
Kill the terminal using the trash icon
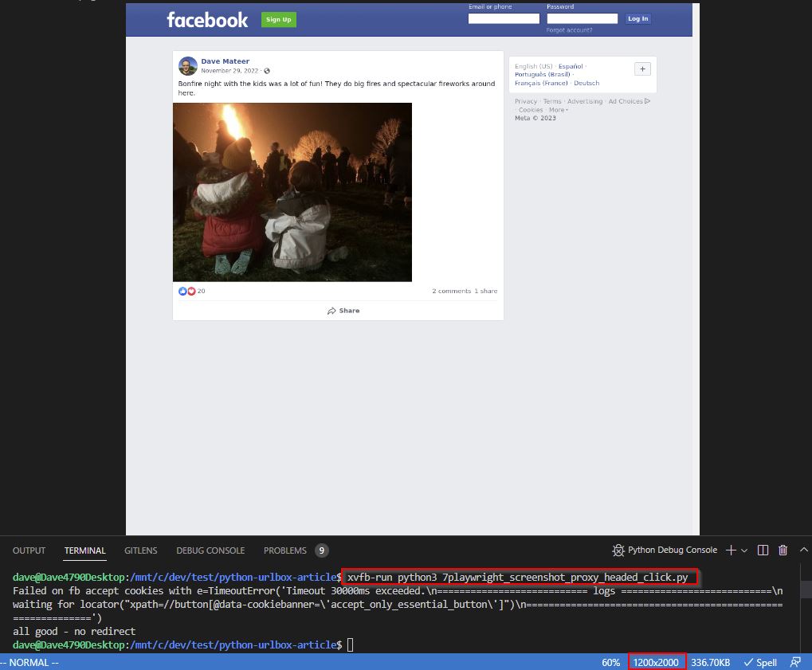[x=783, y=550]
